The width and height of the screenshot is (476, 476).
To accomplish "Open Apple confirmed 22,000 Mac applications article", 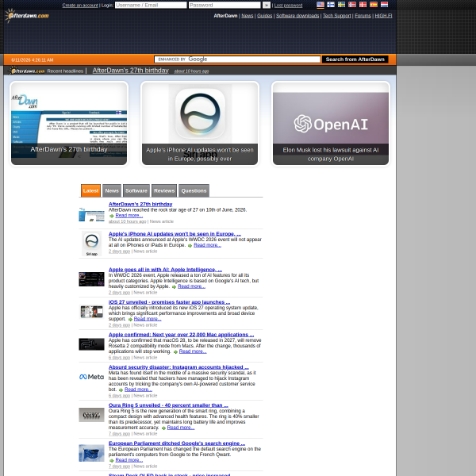I will pos(181,335).
